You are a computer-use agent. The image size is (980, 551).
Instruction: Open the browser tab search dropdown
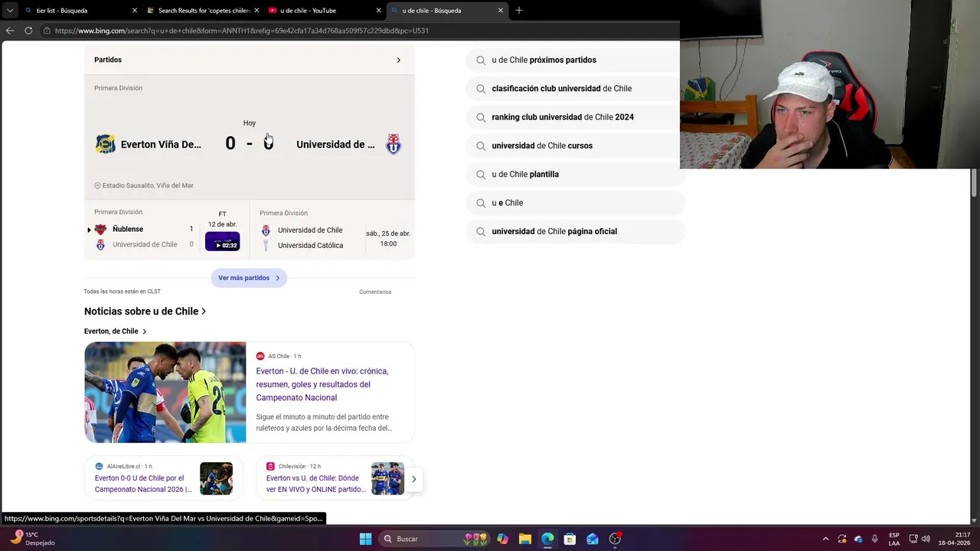click(10, 11)
